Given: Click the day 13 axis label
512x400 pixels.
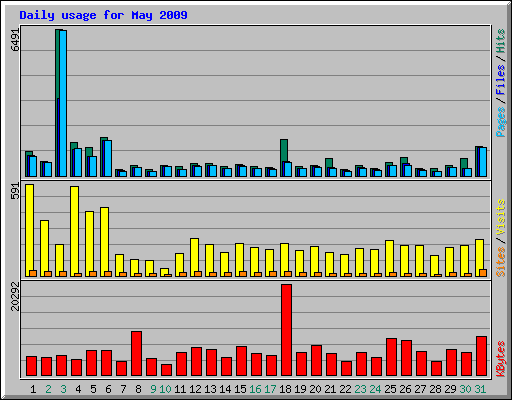Looking at the screenshot, I should [x=210, y=389].
